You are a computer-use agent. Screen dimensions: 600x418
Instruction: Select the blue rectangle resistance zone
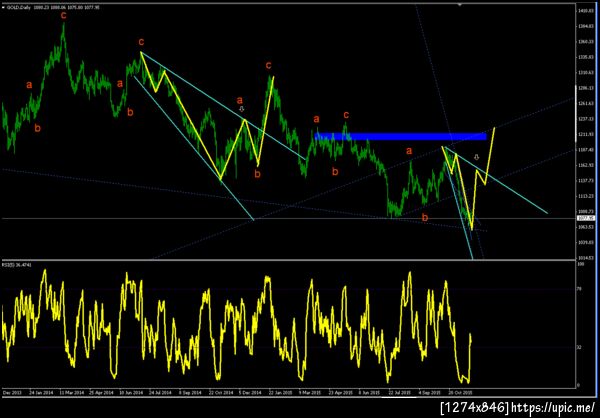[x=401, y=136]
